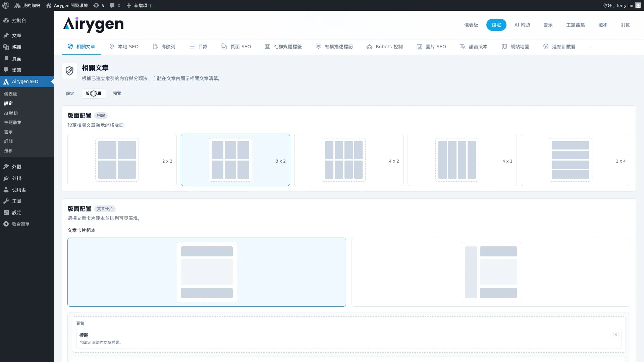644x362 pixels.
Task: Select the 設定 pill in top navigation
Action: (x=496, y=25)
